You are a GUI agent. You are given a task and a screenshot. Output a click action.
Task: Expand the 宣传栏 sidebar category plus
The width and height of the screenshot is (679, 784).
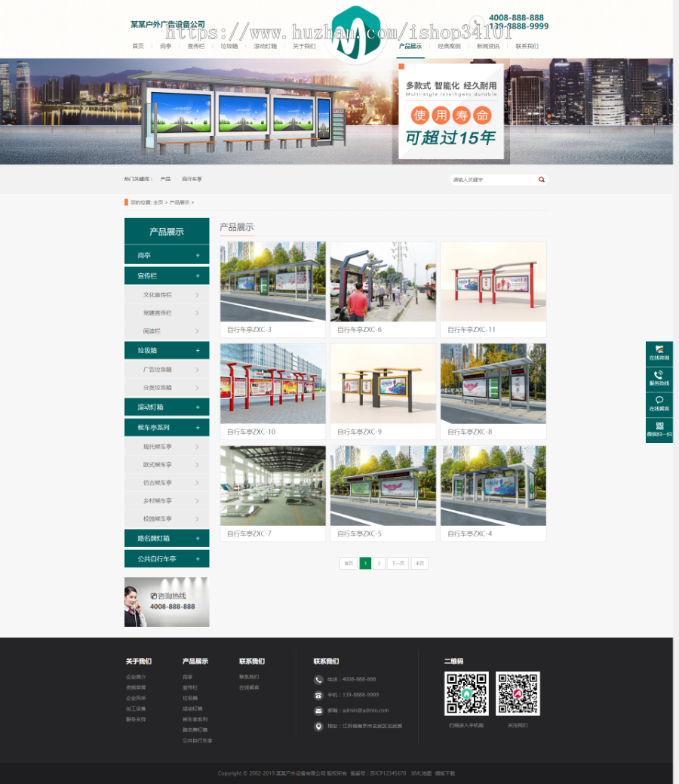pos(198,276)
